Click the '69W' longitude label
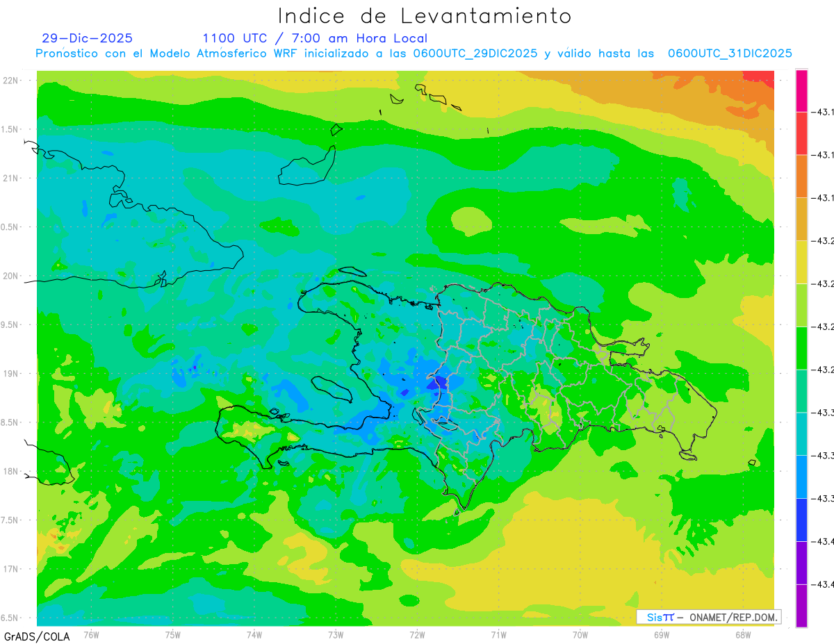Screen dimensions: 834x644 click(x=662, y=635)
